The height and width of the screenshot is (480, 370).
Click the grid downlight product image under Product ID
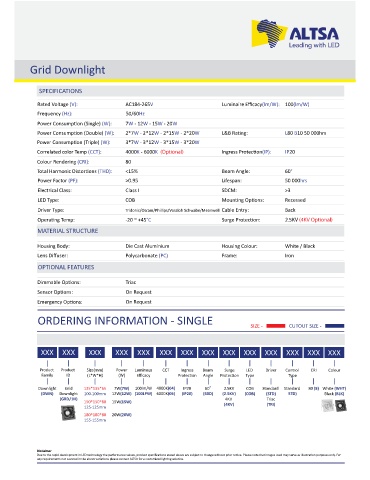click(x=68, y=413)
